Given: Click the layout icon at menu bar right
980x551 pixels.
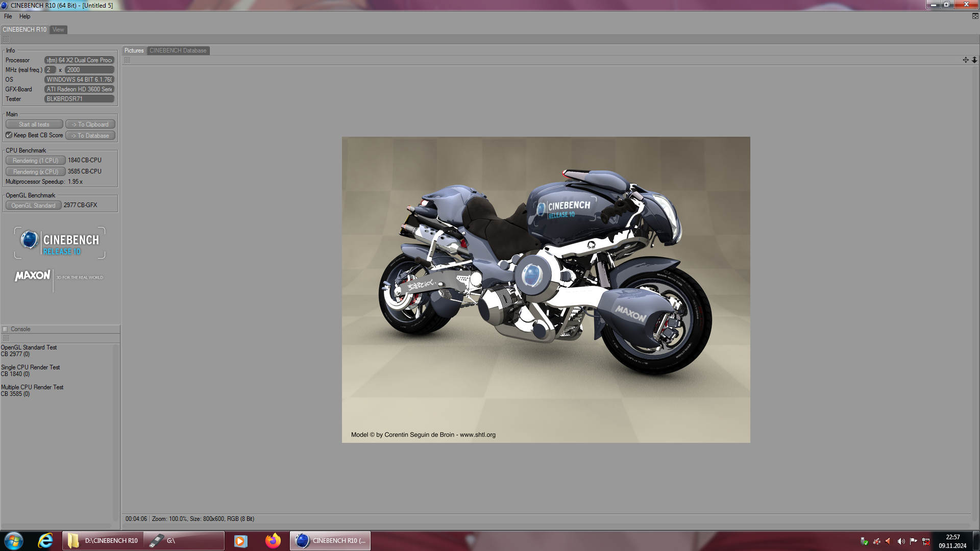Looking at the screenshot, I should click(975, 16).
